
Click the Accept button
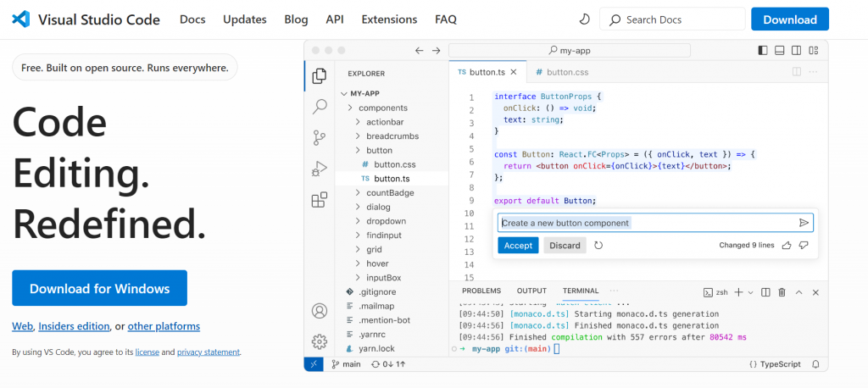518,245
